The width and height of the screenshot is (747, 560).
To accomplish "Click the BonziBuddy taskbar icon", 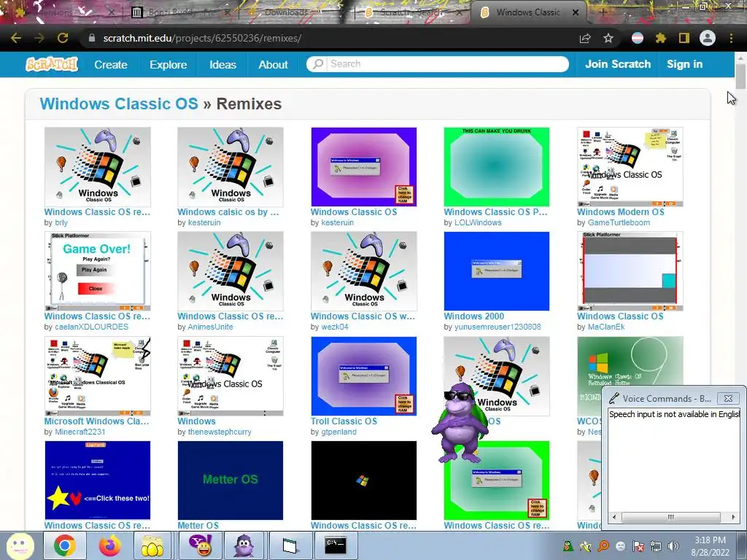I will pos(244,545).
